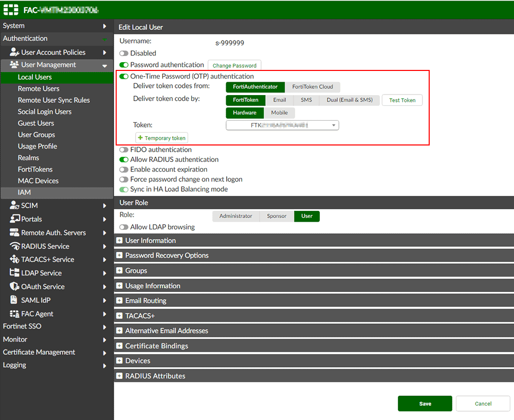Click the Fortinet logo icon in header
This screenshot has width=514, height=420.
pyautogui.click(x=11, y=10)
